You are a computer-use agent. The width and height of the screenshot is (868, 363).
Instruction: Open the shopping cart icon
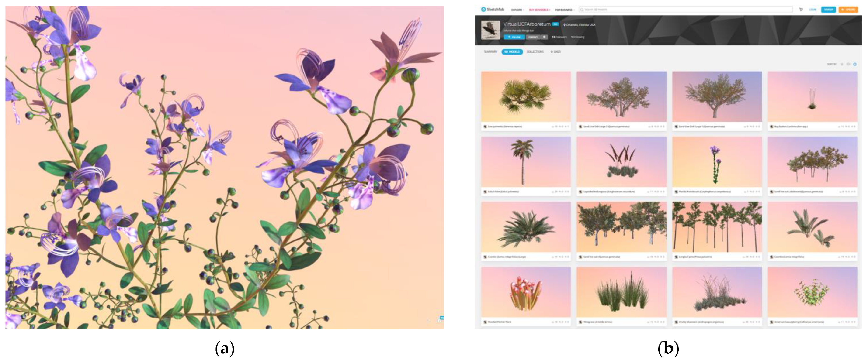(801, 9)
